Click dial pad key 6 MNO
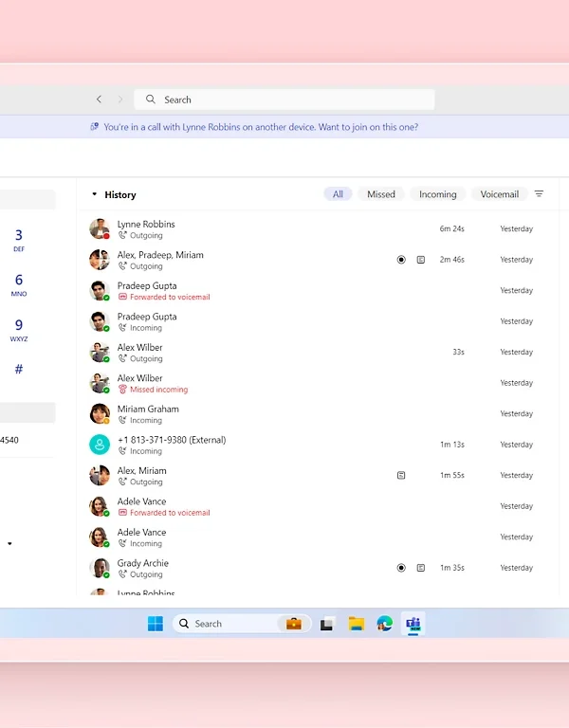 [19, 284]
